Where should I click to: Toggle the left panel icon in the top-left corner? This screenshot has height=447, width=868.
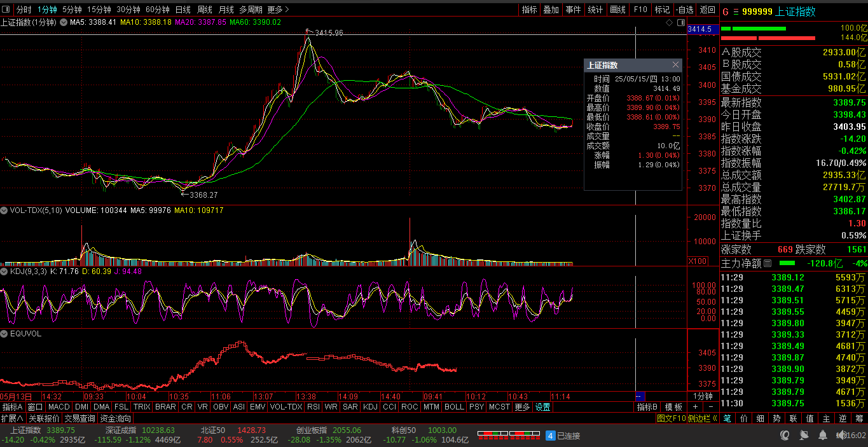[x=6, y=10]
